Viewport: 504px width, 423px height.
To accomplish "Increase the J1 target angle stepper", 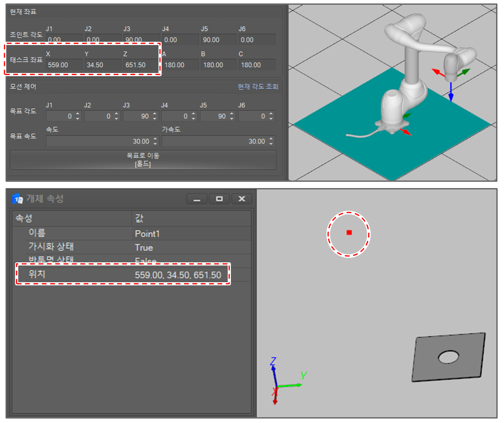I will (x=78, y=114).
